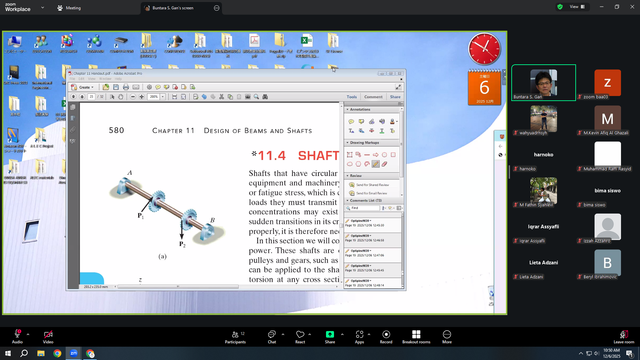Open the Zoom Chat panel
Screen dimensions: 640x360
[x=271, y=336]
